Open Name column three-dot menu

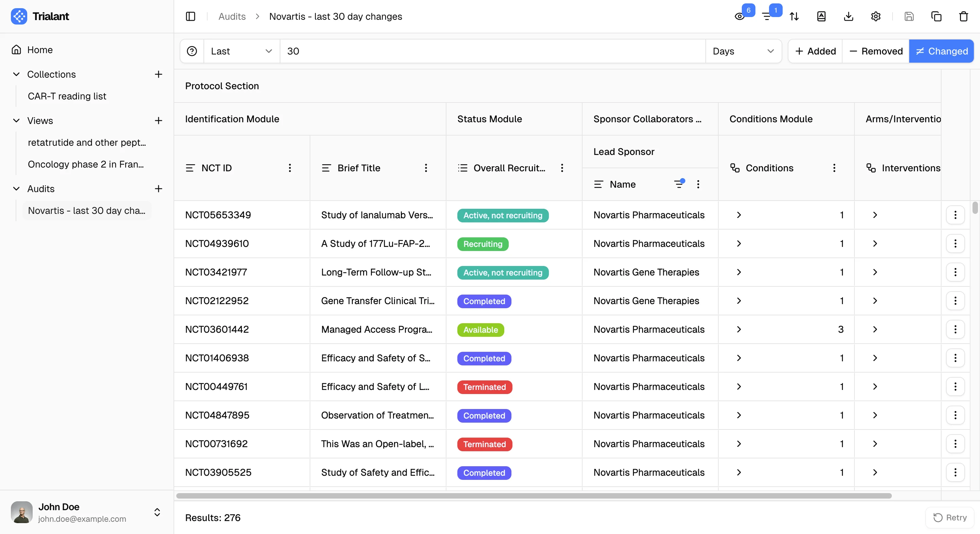pyautogui.click(x=698, y=184)
